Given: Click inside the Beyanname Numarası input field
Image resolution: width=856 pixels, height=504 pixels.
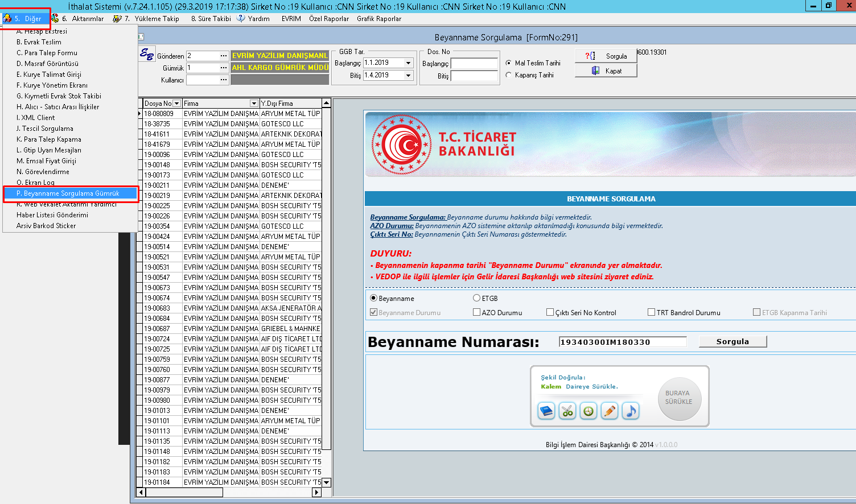Looking at the screenshot, I should click(x=622, y=341).
